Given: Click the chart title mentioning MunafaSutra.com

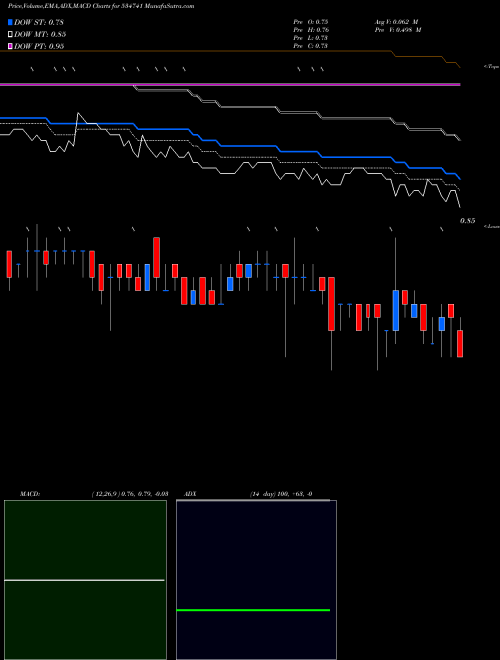Looking at the screenshot, I should (101, 6).
